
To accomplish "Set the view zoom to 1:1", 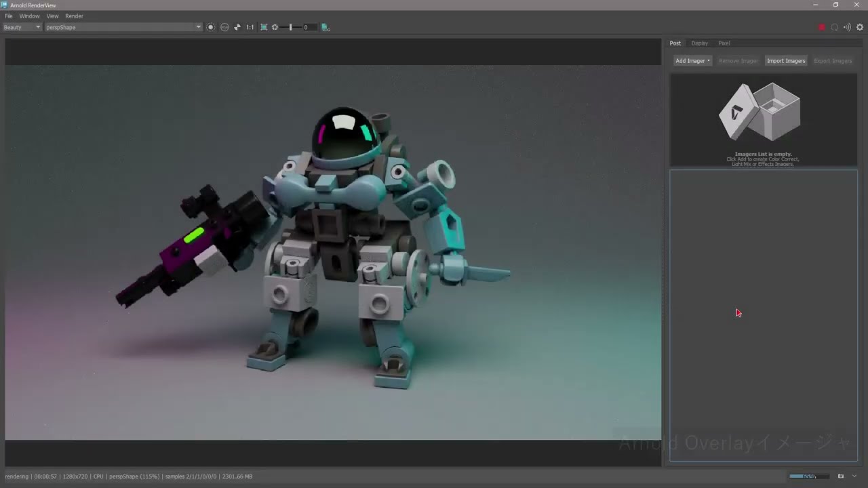I will [x=251, y=27].
